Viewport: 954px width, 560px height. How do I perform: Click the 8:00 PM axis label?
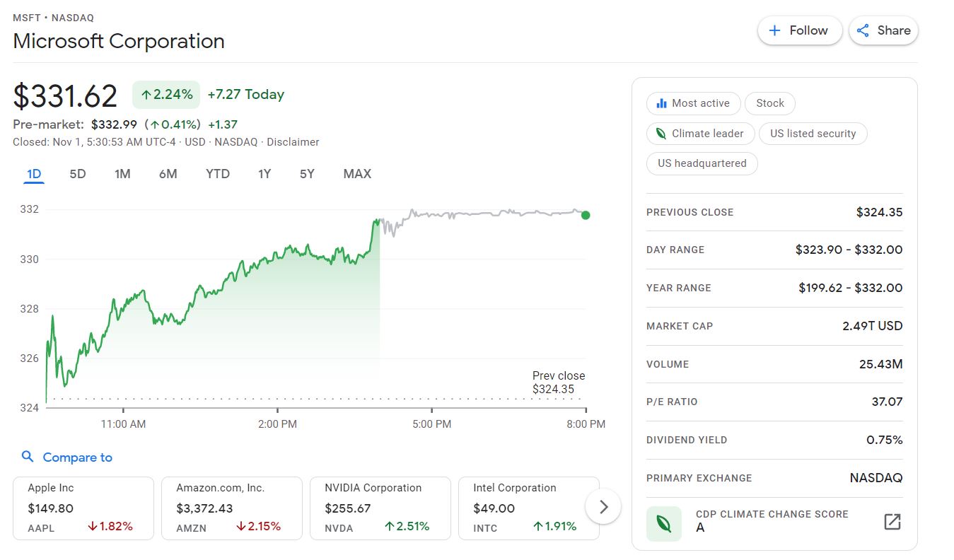[x=586, y=424]
